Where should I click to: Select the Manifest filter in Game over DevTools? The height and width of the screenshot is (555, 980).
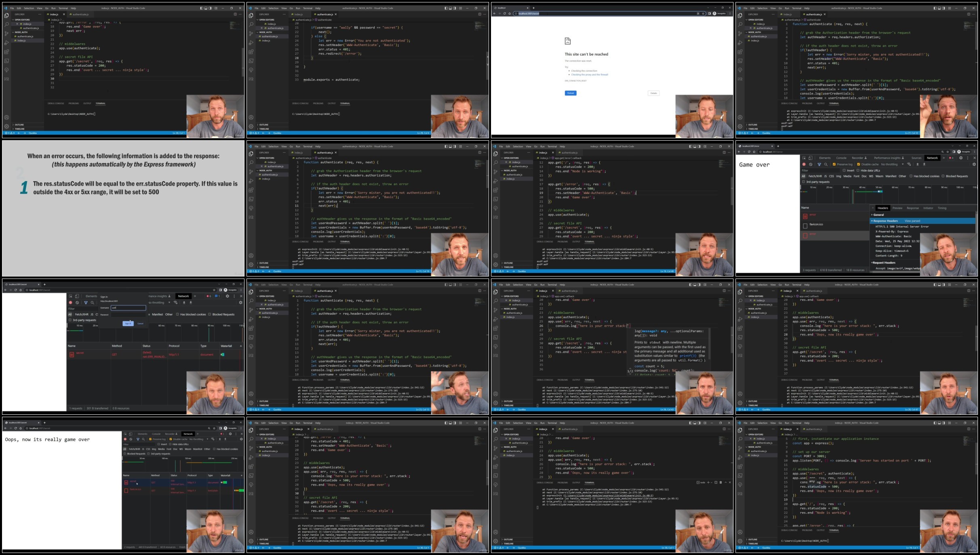(x=891, y=176)
